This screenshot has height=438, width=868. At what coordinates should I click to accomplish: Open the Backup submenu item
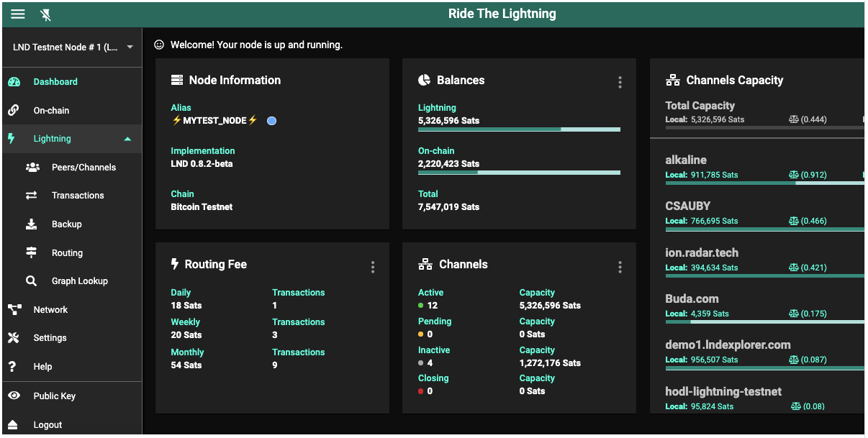coord(71,224)
